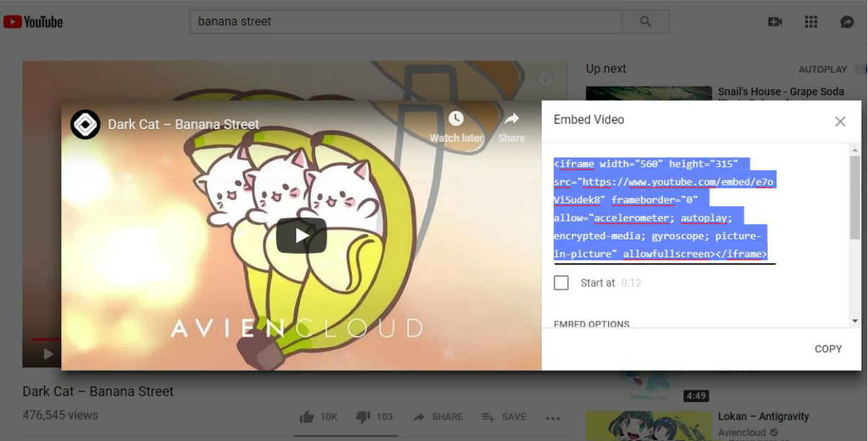Click the SHARE button below the video

point(438,416)
